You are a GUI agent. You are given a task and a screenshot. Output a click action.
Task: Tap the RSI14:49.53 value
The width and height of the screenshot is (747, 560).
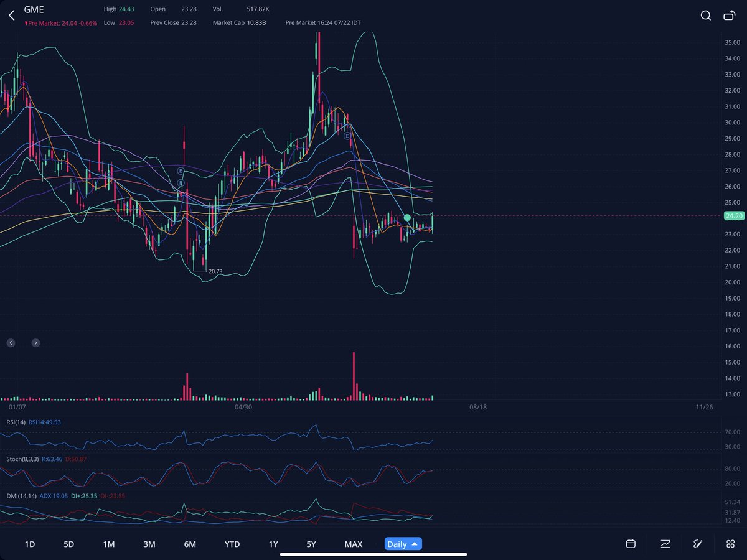pos(44,422)
